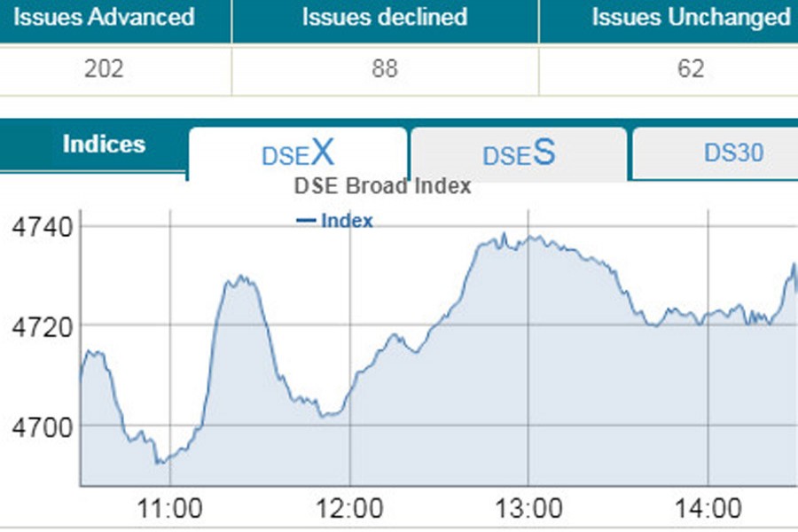Select the advanced issues value 202
This screenshot has width=798, height=532.
click(x=104, y=68)
